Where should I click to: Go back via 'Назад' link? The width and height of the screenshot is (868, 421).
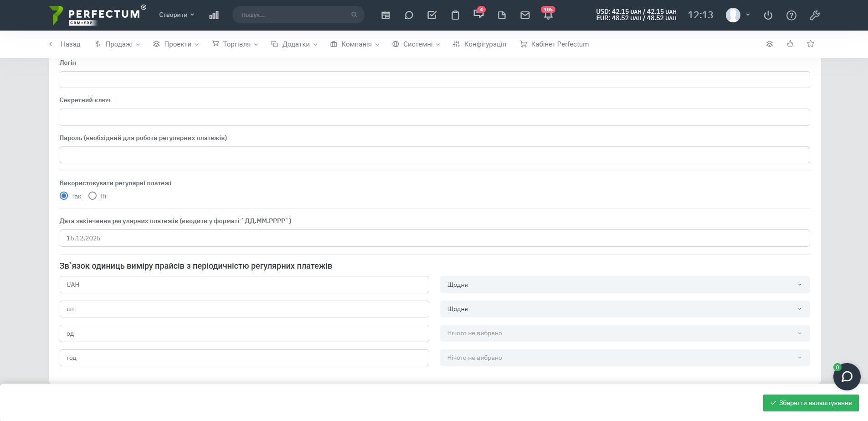pos(65,44)
